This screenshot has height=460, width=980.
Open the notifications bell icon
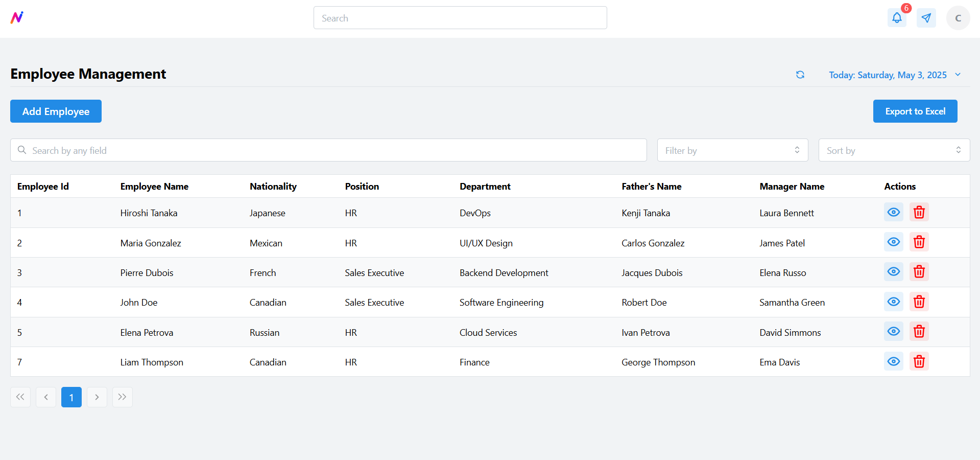point(897,18)
